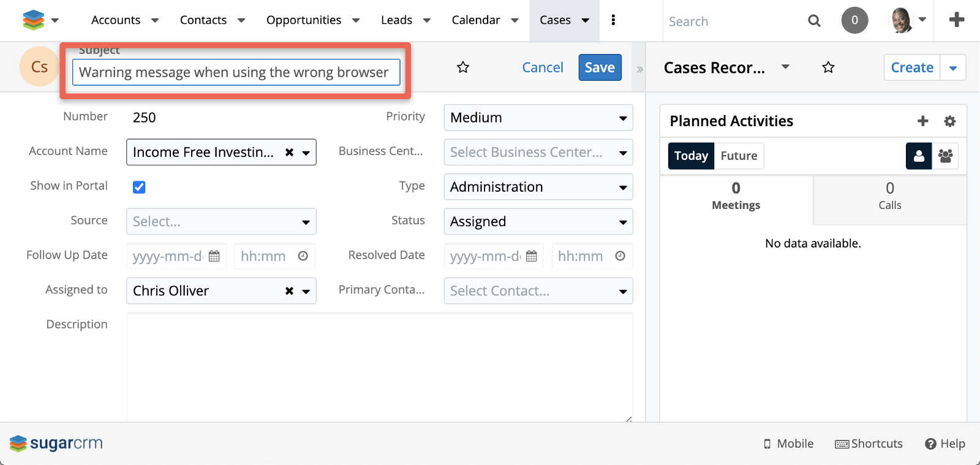This screenshot has width=980, height=465.
Task: Uncheck the Show in Portal checkbox
Action: tap(139, 187)
